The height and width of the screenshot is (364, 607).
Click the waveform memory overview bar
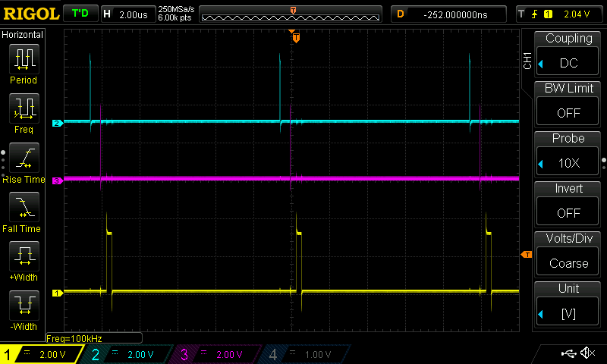(291, 14)
